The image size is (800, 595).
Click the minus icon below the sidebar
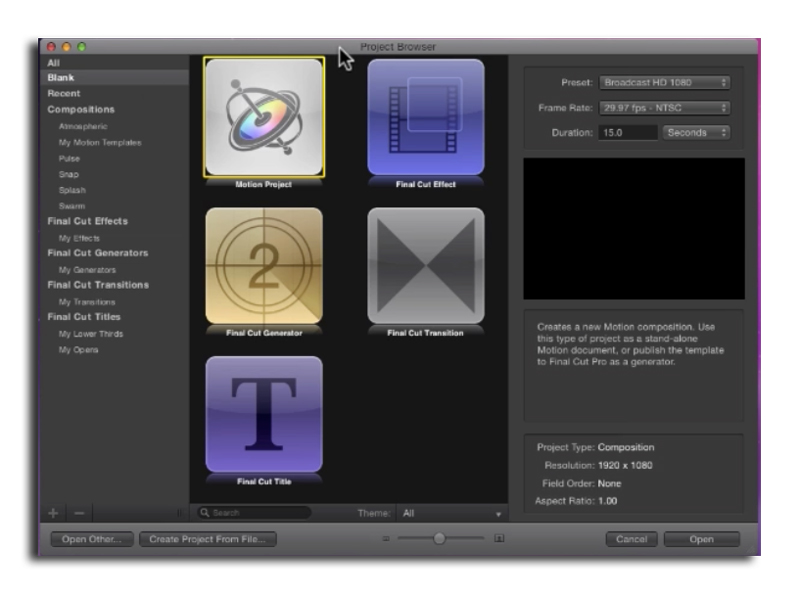tap(79, 513)
